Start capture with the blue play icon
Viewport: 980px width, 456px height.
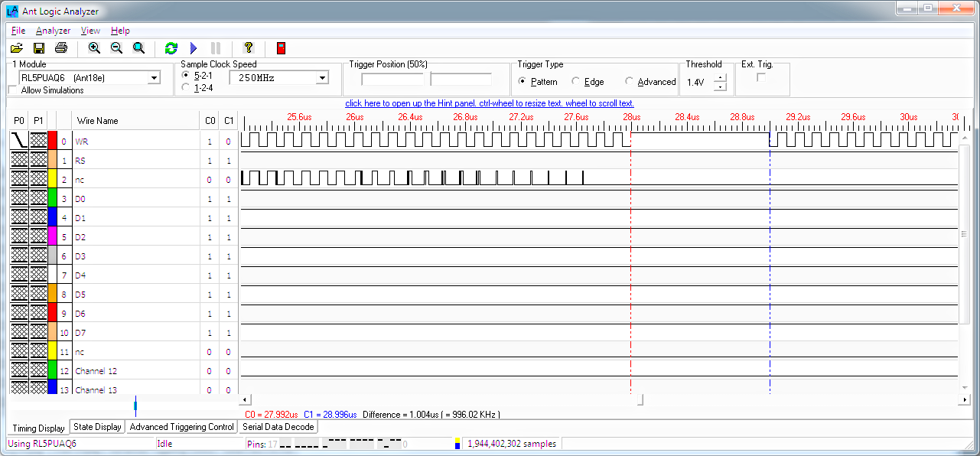pos(194,48)
